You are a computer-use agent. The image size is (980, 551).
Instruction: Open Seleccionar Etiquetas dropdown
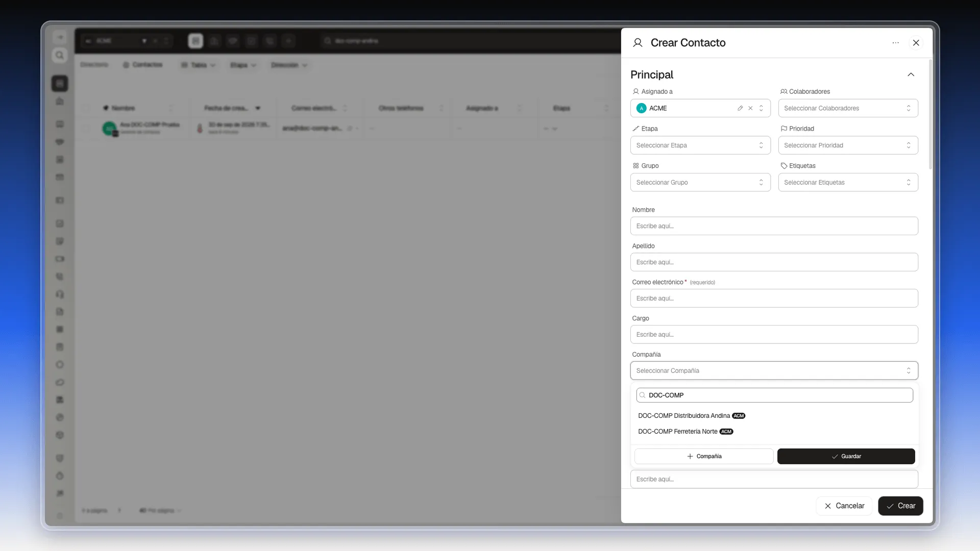[848, 182]
